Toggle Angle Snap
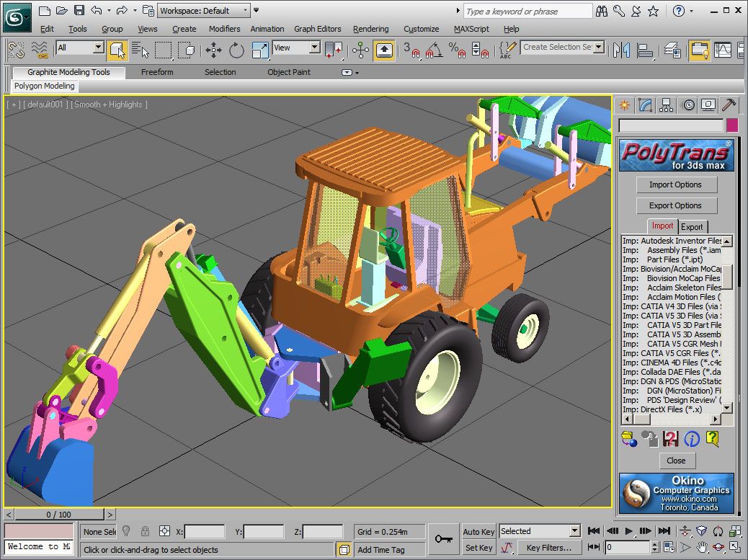Screen dimensions: 748x560 (x=434, y=50)
